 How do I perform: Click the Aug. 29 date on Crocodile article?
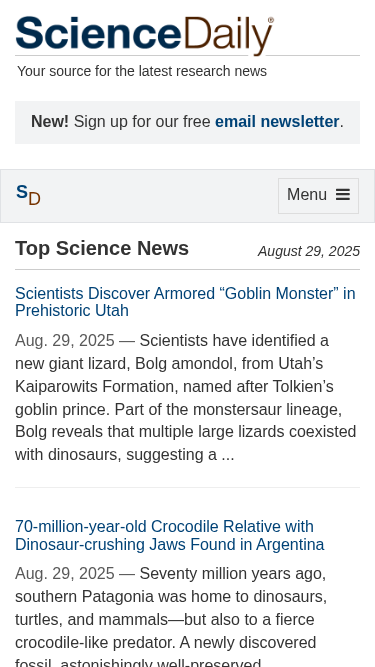65,574
